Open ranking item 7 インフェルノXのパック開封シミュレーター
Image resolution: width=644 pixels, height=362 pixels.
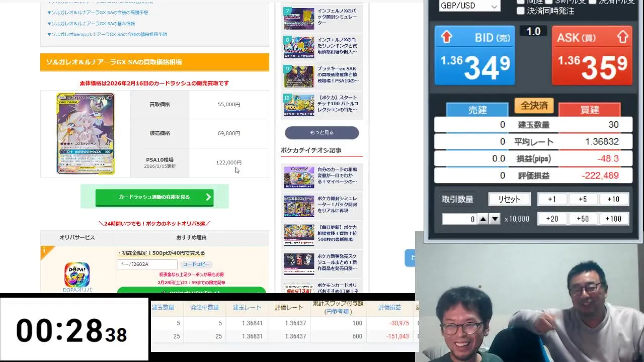click(322, 18)
